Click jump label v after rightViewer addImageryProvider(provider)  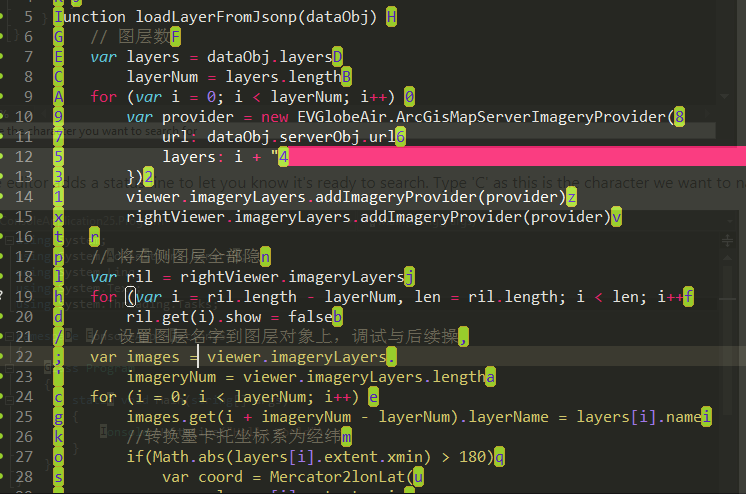click(616, 217)
